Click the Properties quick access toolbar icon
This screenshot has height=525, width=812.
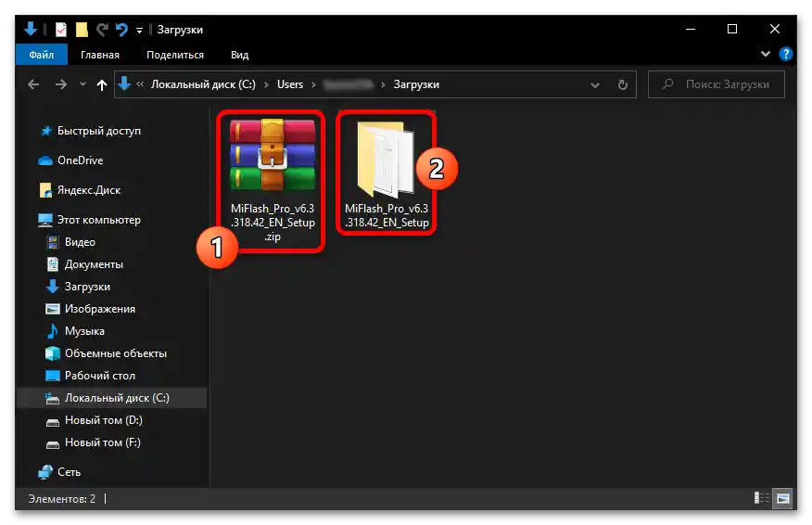tap(61, 30)
